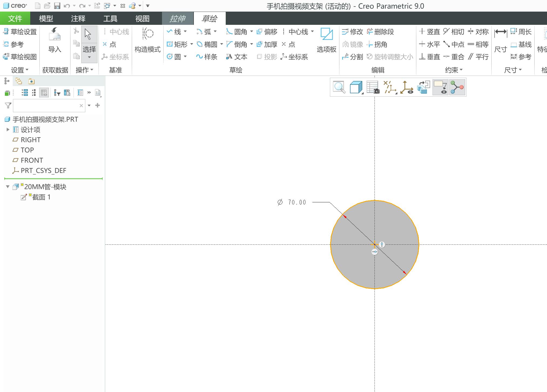The height and width of the screenshot is (392, 547).
Task: Click the 修改 button
Action: pyautogui.click(x=353, y=32)
